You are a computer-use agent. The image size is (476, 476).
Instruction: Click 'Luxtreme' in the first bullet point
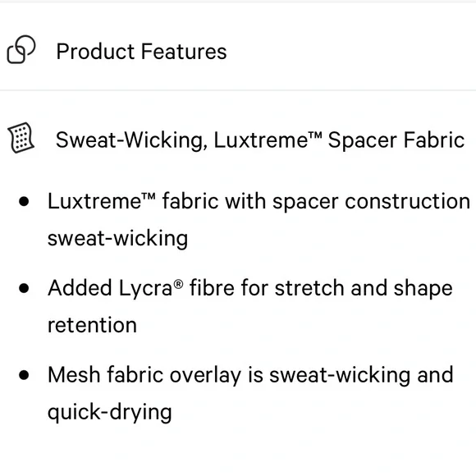point(94,201)
